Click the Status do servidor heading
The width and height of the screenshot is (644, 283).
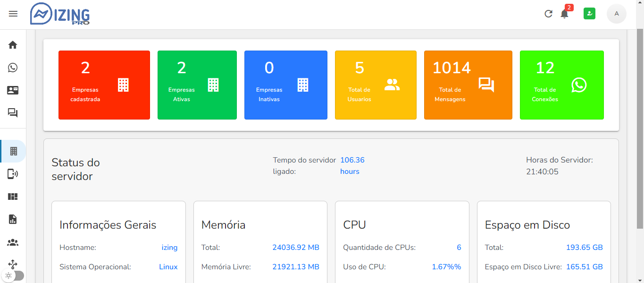click(76, 170)
